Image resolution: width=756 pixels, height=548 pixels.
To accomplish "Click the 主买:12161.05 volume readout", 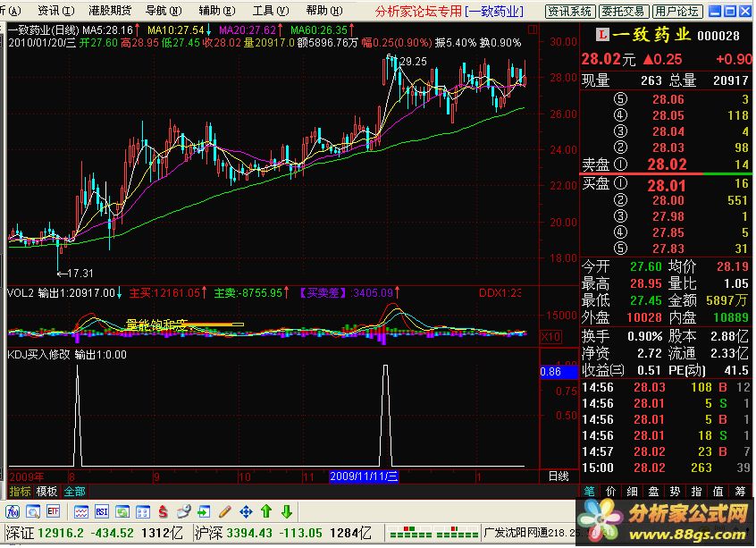I will click(164, 293).
